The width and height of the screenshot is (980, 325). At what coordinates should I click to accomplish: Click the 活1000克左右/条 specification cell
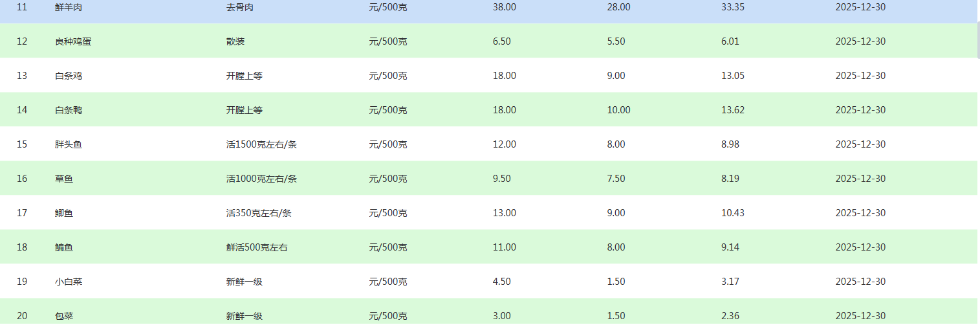pos(261,179)
